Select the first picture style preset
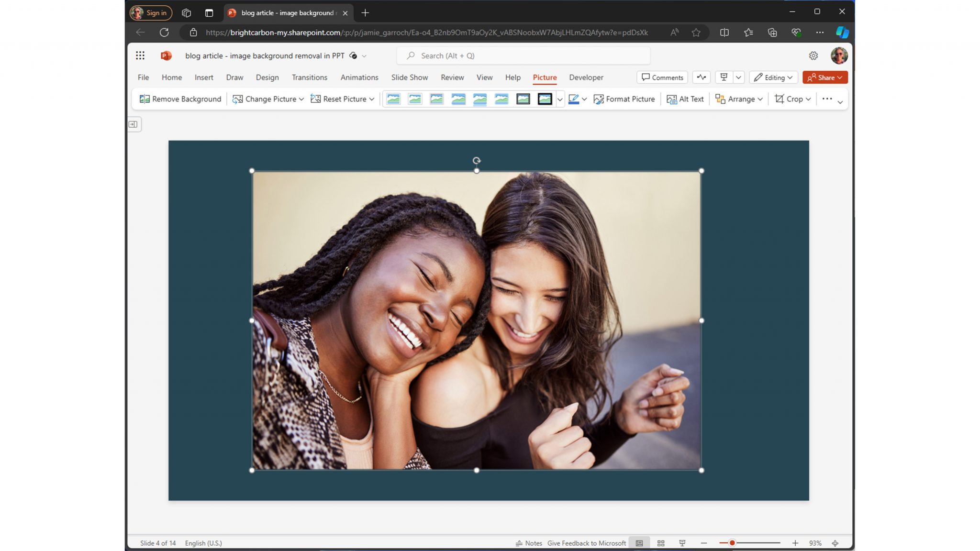 (393, 99)
